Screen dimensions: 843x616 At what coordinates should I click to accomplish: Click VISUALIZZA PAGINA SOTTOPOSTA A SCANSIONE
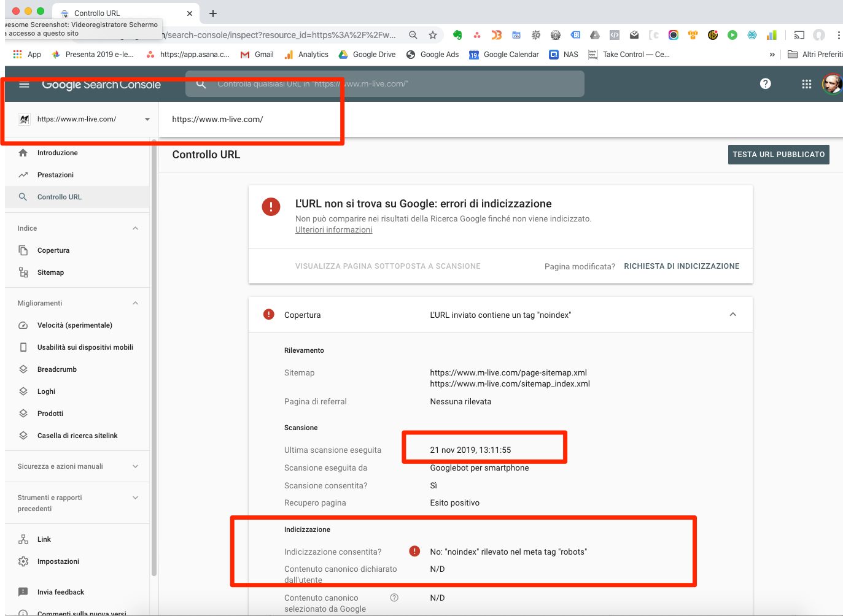(x=388, y=266)
